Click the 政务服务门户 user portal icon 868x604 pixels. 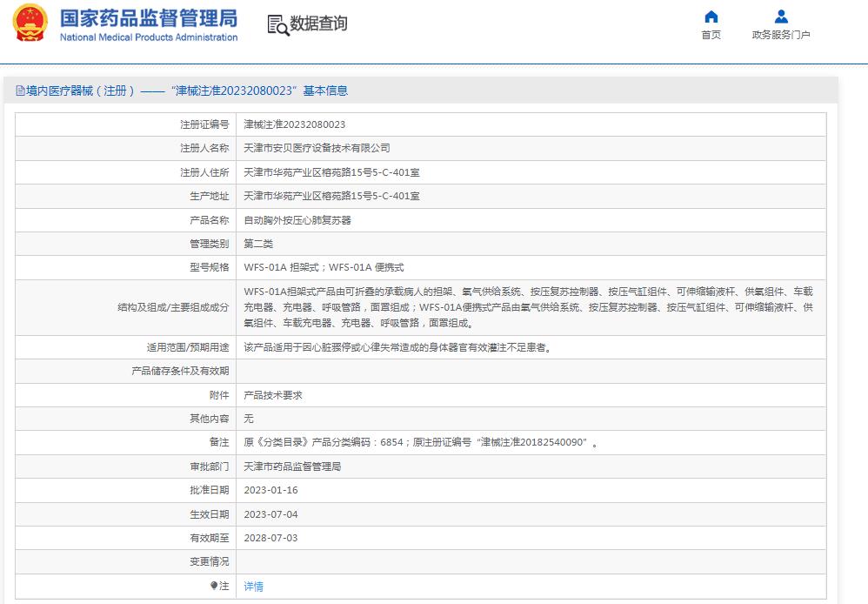click(781, 17)
